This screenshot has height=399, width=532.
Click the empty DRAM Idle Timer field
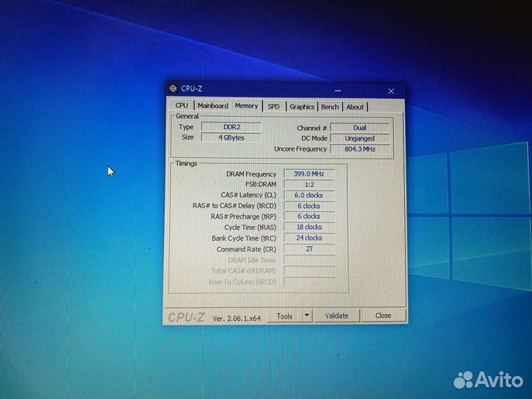pos(310,260)
